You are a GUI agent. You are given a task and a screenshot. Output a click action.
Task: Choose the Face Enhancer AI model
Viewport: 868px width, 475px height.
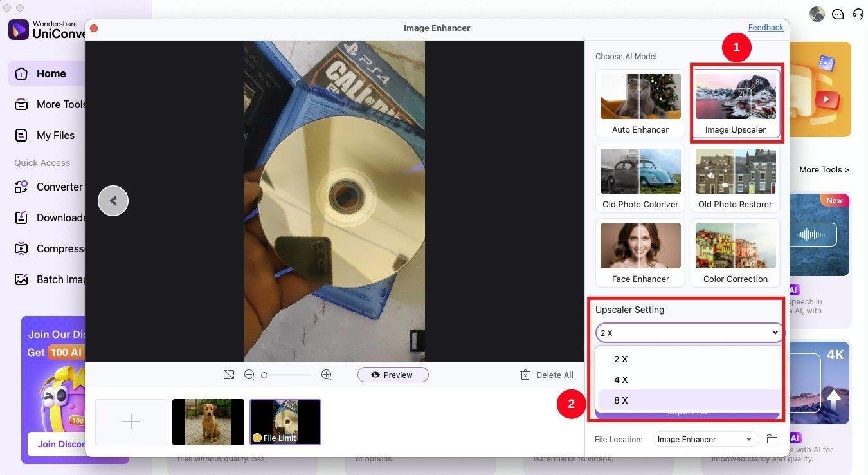(x=640, y=252)
